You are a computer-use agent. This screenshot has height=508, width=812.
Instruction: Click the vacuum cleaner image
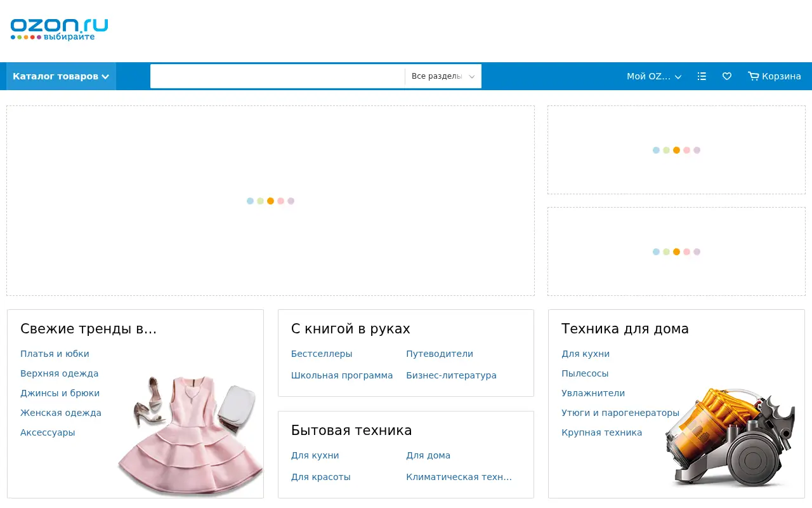pyautogui.click(x=730, y=438)
